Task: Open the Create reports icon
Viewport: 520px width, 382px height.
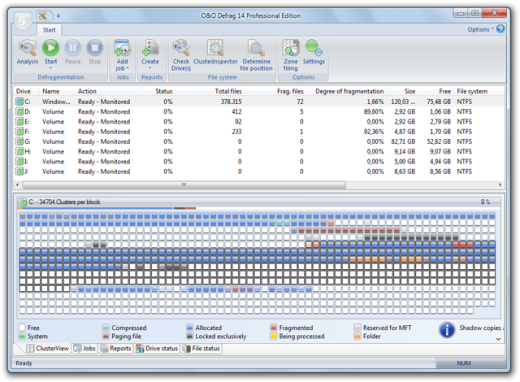Action: (150, 48)
